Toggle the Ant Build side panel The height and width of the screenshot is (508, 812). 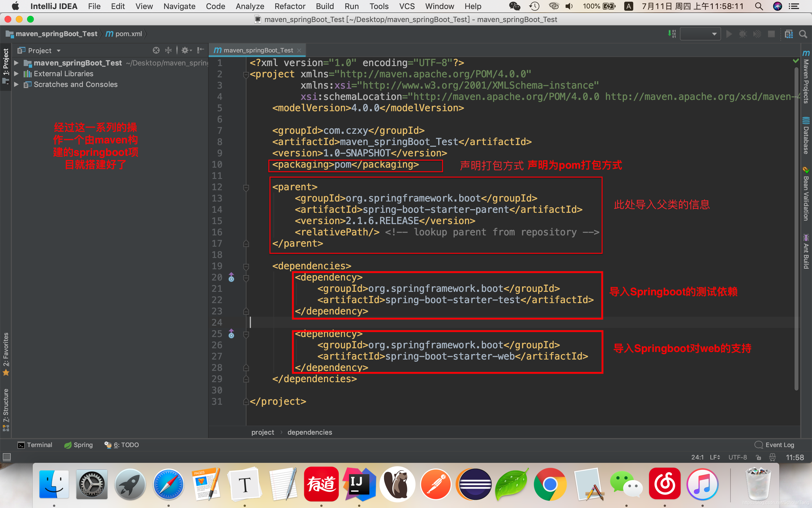click(806, 252)
